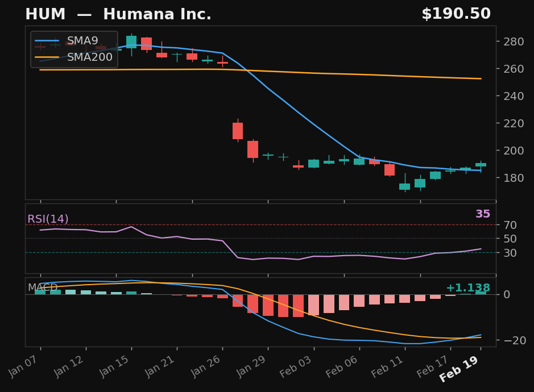Click the RSI(14) panel label
Screen dimensions: 534x392
tap(48, 219)
